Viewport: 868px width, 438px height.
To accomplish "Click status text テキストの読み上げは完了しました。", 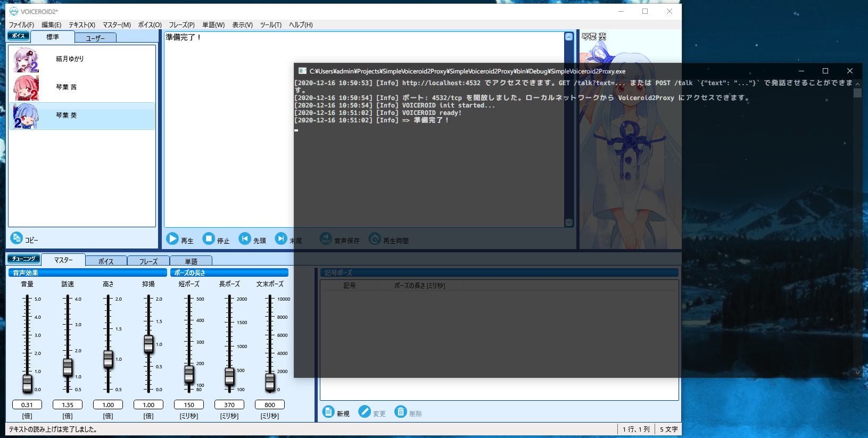I will click(53, 429).
